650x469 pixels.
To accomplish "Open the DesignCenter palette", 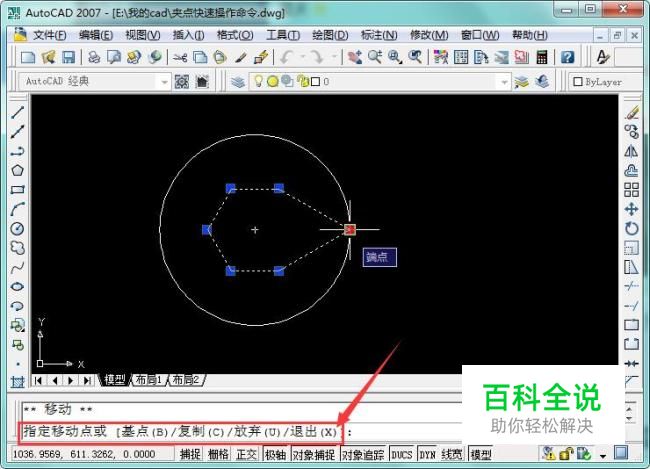I will 461,57.
